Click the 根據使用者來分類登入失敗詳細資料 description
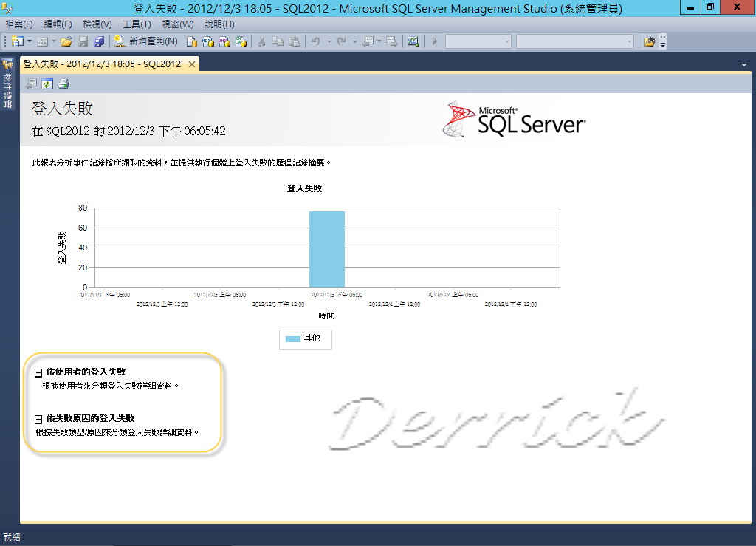Viewport: 756px width, 546px height. point(111,386)
